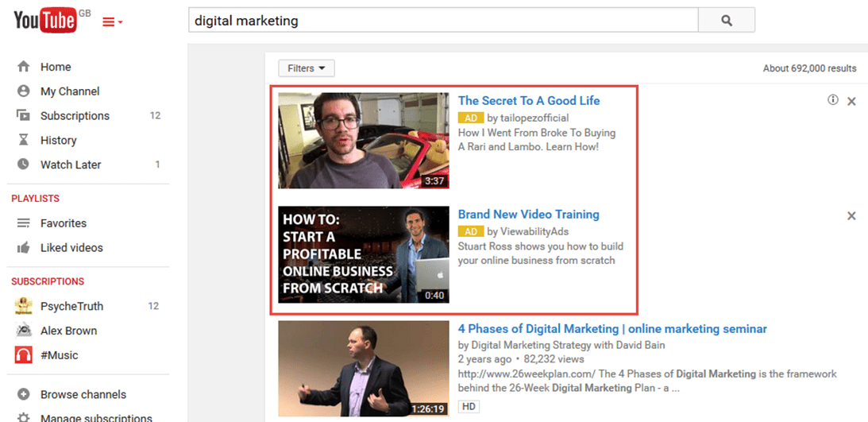Image resolution: width=868 pixels, height=422 pixels.
Task: Dismiss The Secret To A Good Life ad
Action: tap(851, 102)
